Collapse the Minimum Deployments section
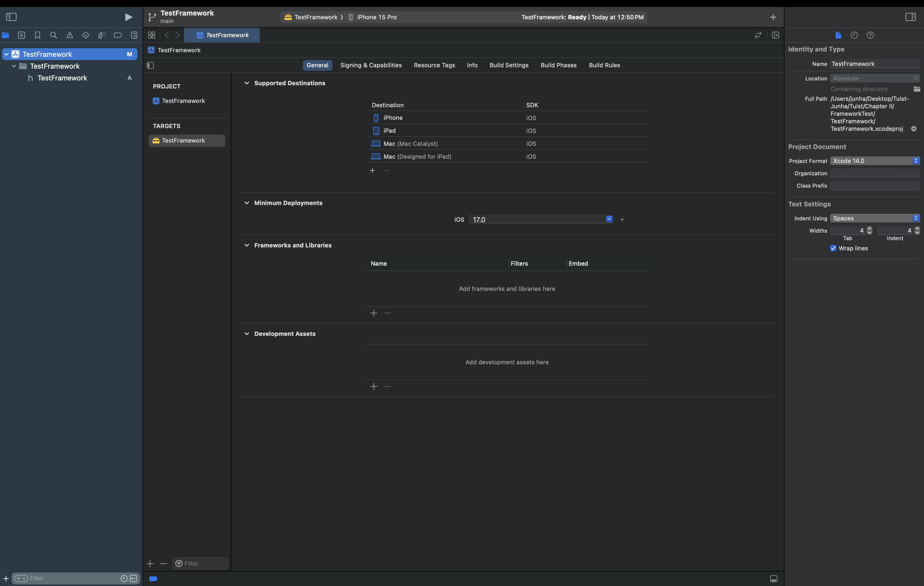Screen dimensions: 924x586 point(247,203)
